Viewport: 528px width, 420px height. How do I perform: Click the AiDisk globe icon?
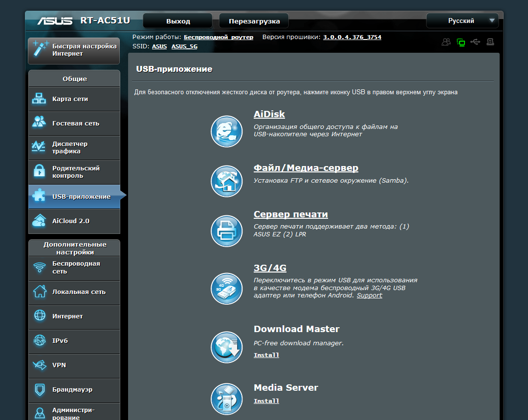coord(227,131)
